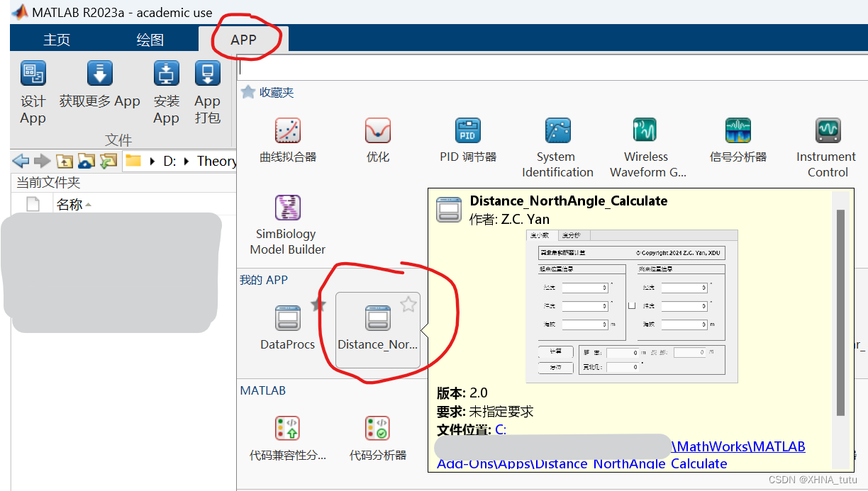Image resolution: width=868 pixels, height=491 pixels.
Task: Click My Apps (我的 APP) section header
Action: pyautogui.click(x=263, y=280)
